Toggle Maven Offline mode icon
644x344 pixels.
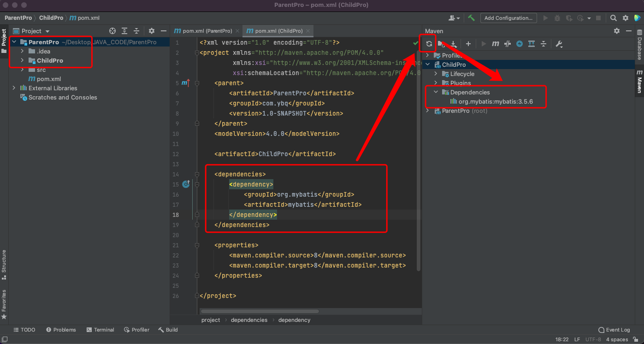click(x=520, y=44)
